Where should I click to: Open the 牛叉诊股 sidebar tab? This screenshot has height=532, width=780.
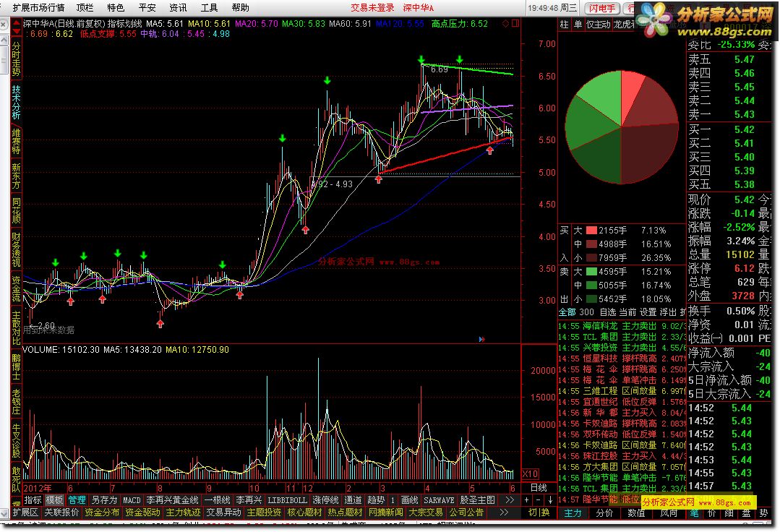[x=16, y=440]
